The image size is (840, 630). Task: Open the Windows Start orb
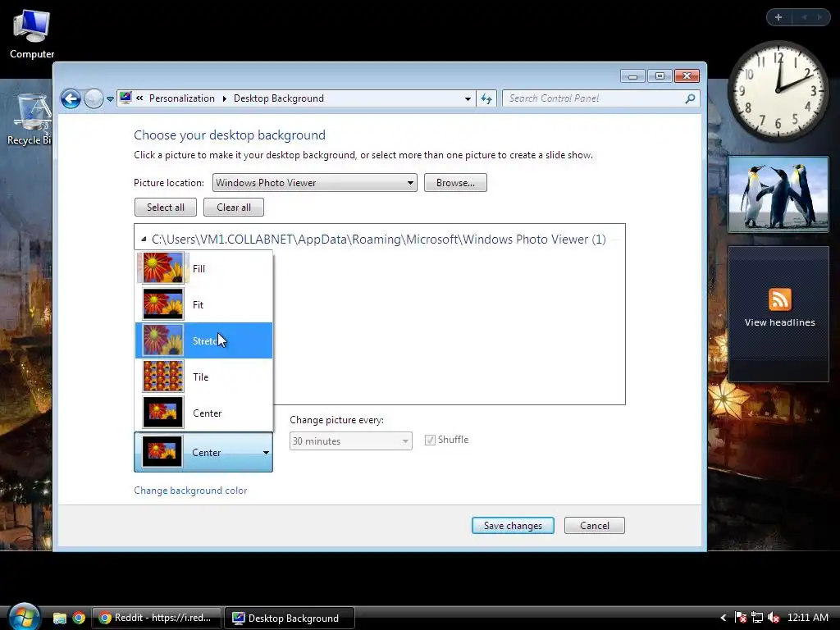tap(24, 617)
